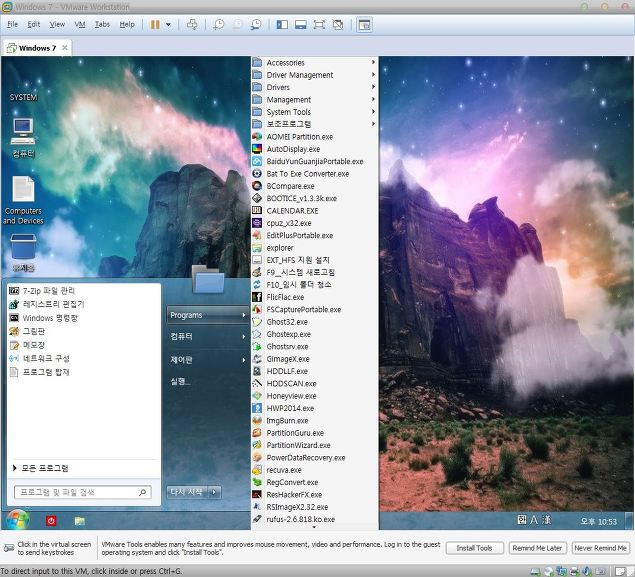
Task: Launch CALENDAR.EXE icon
Action: tap(257, 211)
